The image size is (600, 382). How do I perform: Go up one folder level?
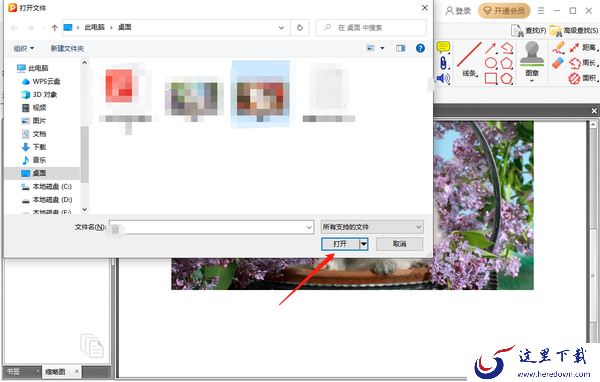click(54, 28)
